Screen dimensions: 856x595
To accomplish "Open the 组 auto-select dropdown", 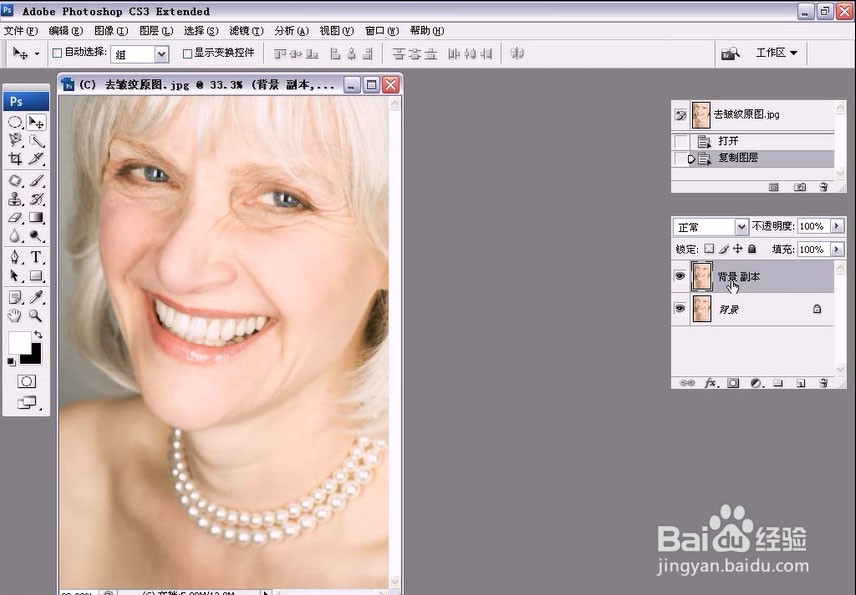I will (161, 54).
